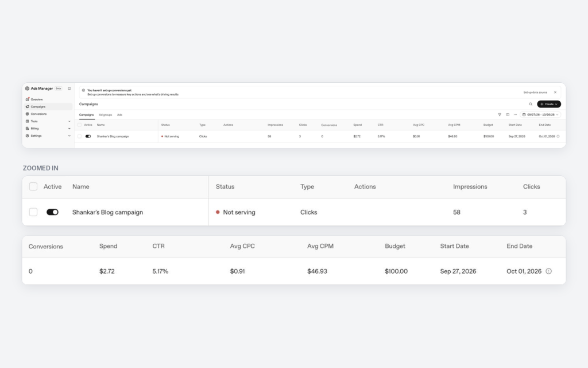This screenshot has width=588, height=368.
Task: Click the 58 impressions value in zoomed-in view
Action: tap(457, 212)
